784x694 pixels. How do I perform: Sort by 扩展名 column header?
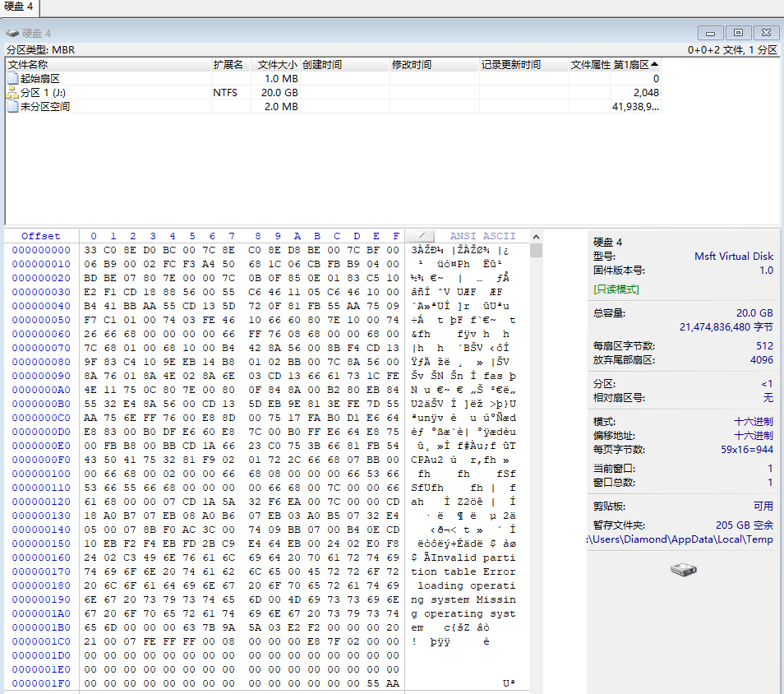(231, 64)
